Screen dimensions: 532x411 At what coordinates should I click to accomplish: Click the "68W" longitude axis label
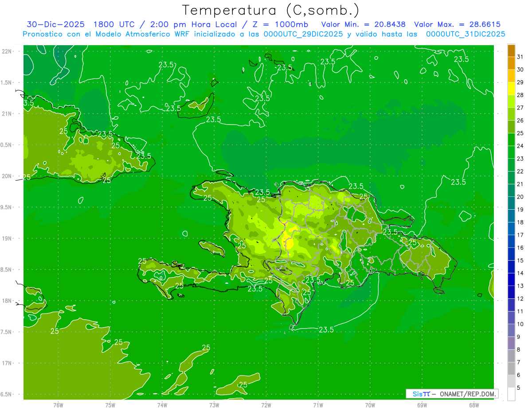tap(474, 405)
